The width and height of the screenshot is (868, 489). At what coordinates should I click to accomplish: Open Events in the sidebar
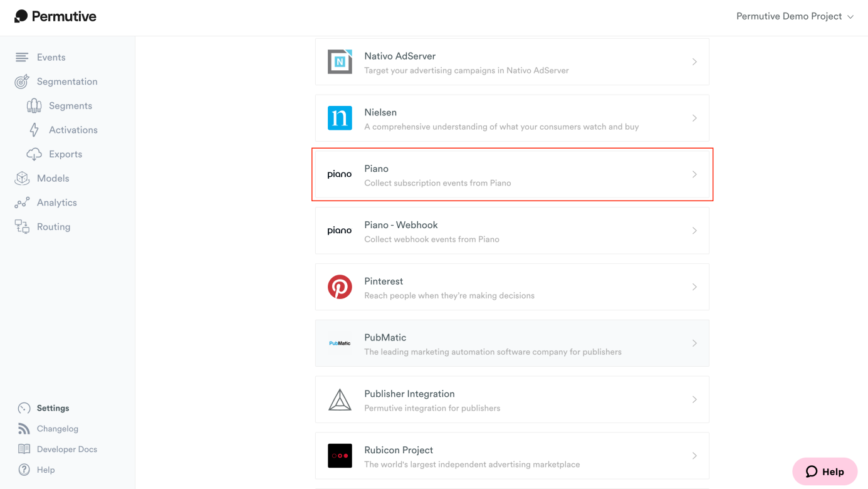(51, 57)
